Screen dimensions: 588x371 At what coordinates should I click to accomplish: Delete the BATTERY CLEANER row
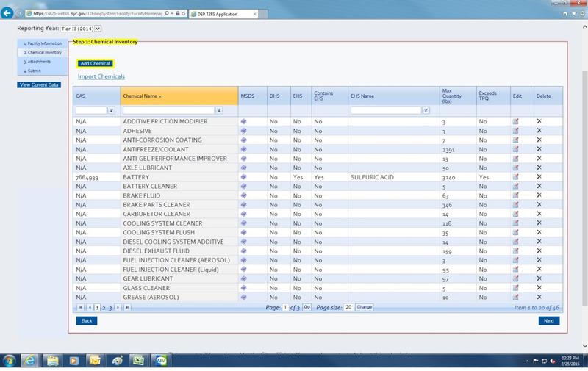(539, 186)
